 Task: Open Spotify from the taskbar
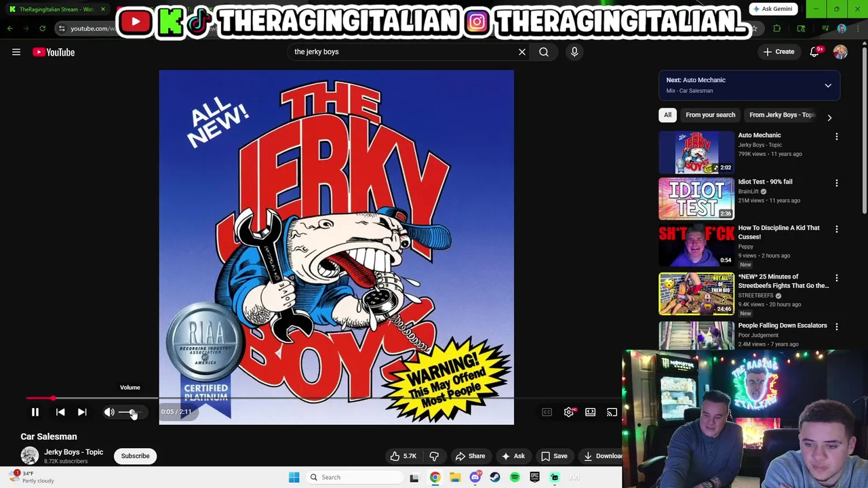[515, 477]
